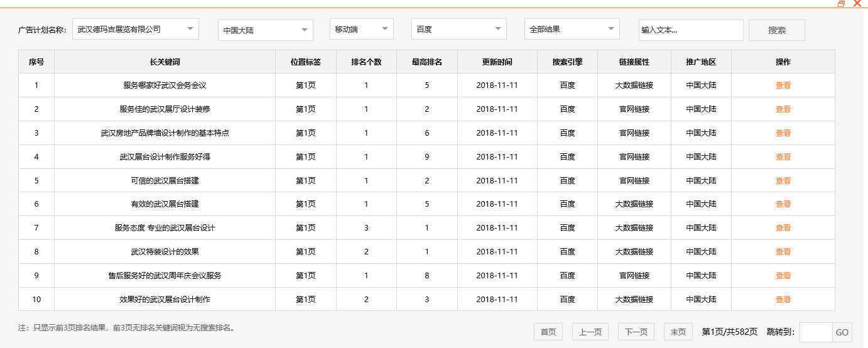The width and height of the screenshot is (868, 348).
Task: View row 5 可信的武汉展台搭建 details
Action: [x=783, y=181]
